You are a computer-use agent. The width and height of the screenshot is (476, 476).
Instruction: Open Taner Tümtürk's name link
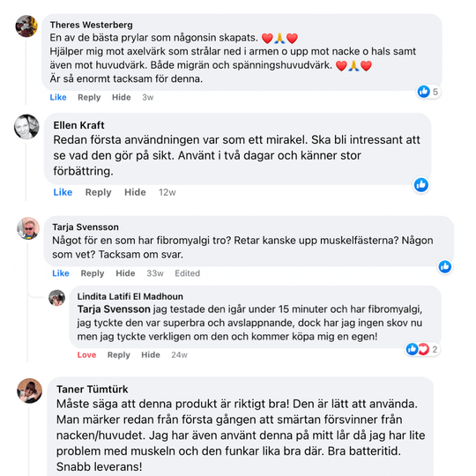coord(93,390)
